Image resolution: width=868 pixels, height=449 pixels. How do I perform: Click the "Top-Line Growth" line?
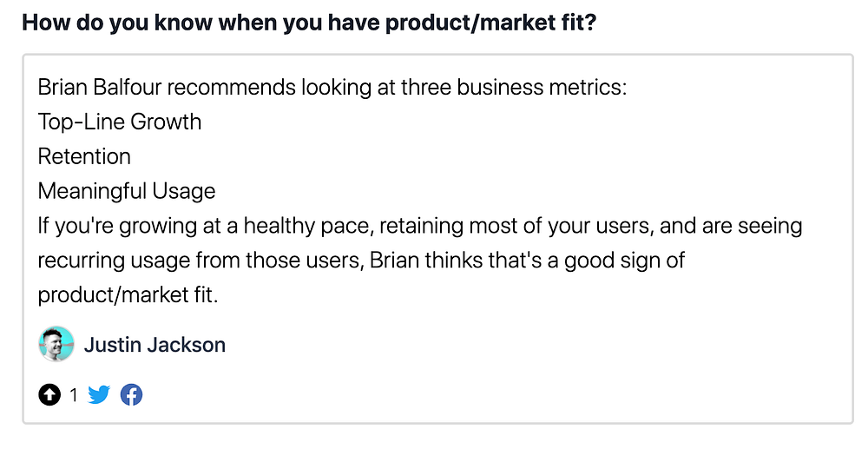click(x=120, y=122)
